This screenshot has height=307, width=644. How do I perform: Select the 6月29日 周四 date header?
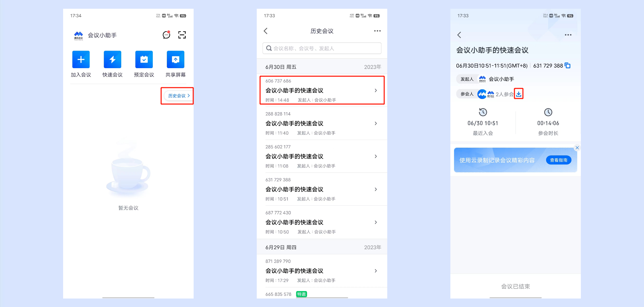pos(322,247)
